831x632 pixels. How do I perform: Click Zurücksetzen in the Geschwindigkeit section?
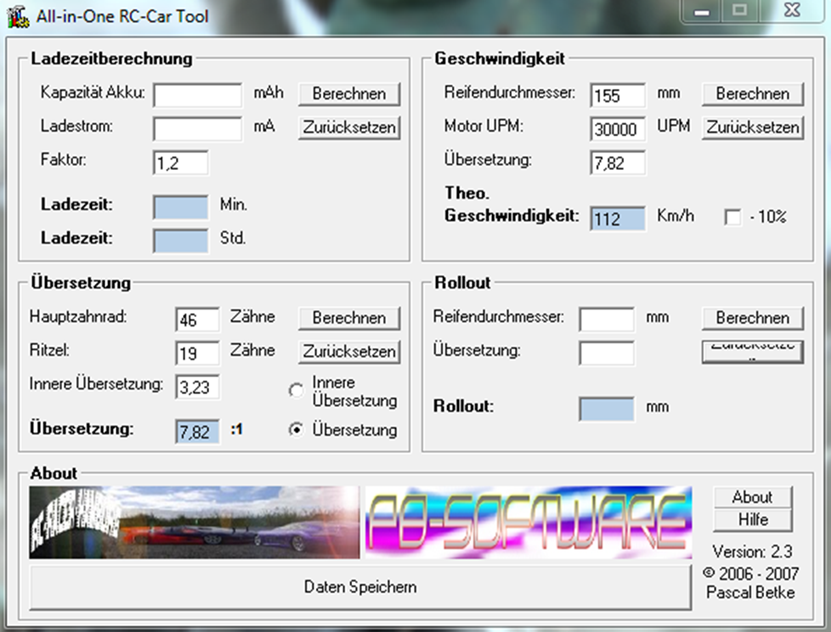[x=752, y=128]
